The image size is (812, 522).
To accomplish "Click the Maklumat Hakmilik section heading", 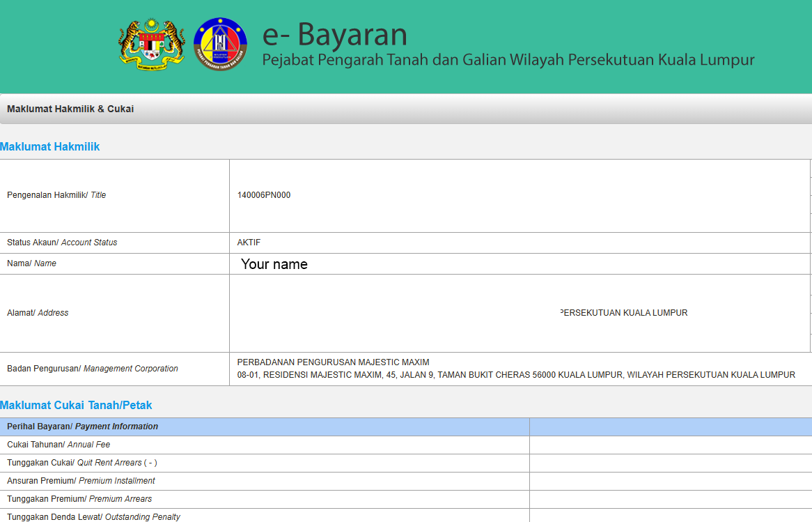I will 49,146.
